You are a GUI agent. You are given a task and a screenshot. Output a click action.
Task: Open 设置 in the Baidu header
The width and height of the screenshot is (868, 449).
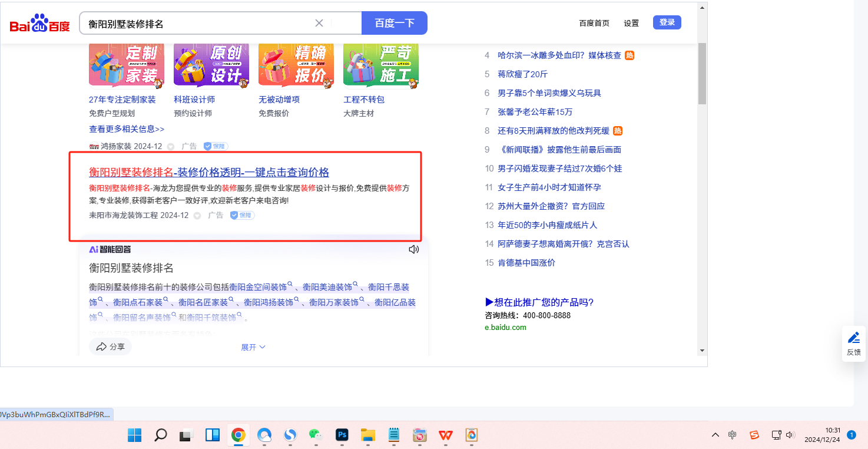pyautogui.click(x=631, y=23)
